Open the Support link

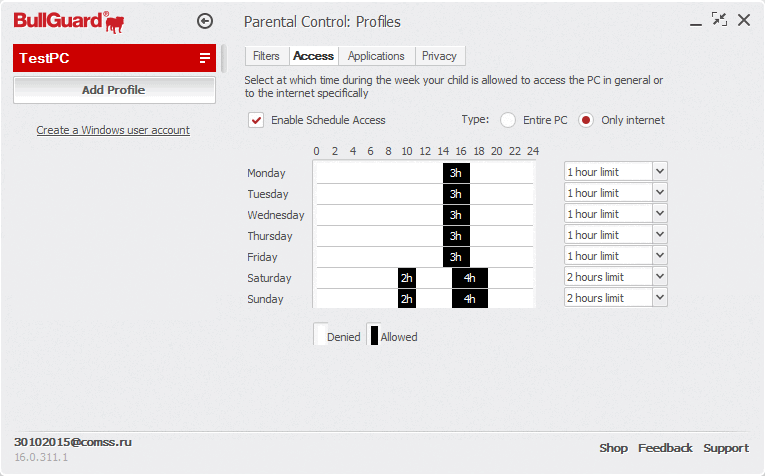725,448
